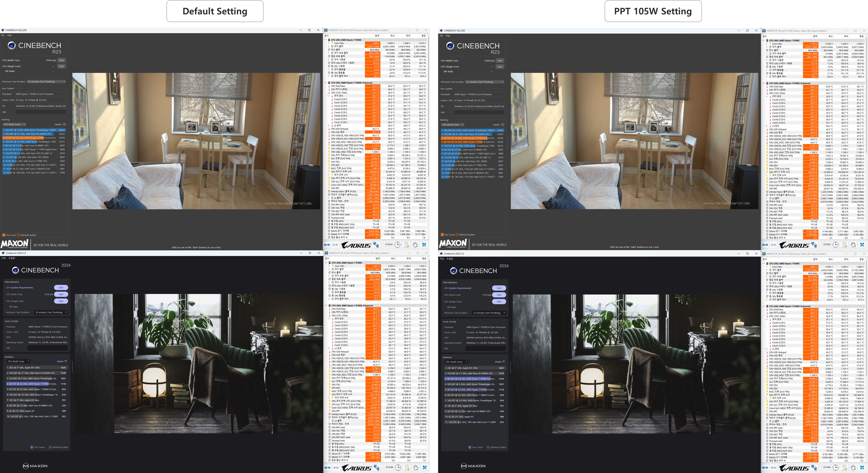Toggle Details button in Cinebench R23 scoring 22026 pts

[502, 125]
